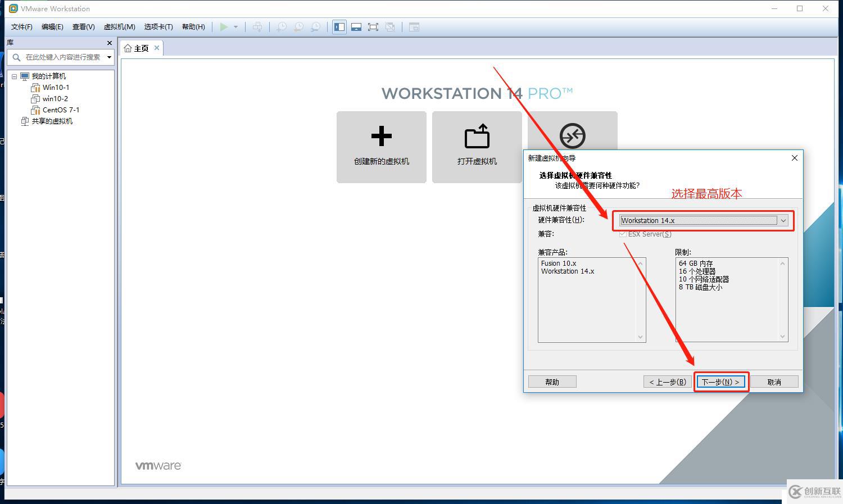
Task: Click the Unity mode toolbar icon
Action: [x=390, y=27]
